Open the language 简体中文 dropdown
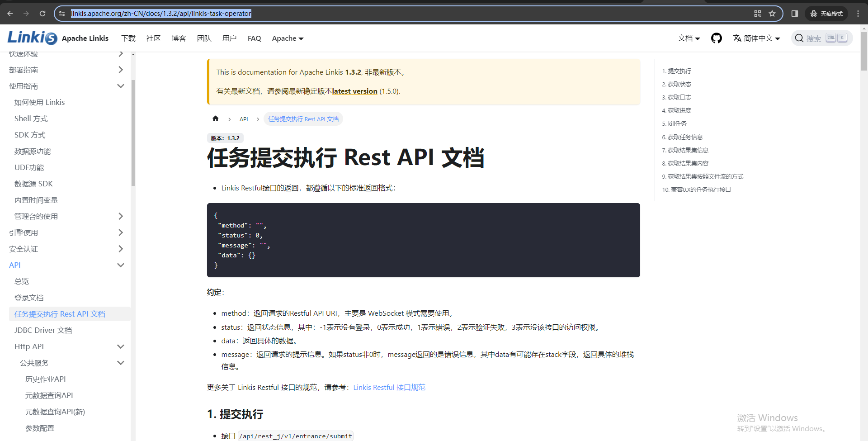 [x=756, y=38]
